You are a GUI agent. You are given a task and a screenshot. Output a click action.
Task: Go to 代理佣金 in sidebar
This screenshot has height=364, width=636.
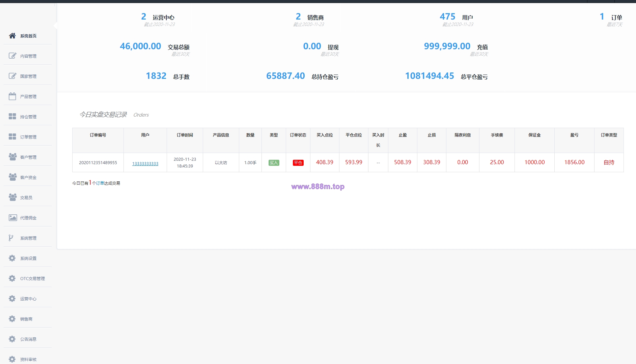(x=28, y=218)
